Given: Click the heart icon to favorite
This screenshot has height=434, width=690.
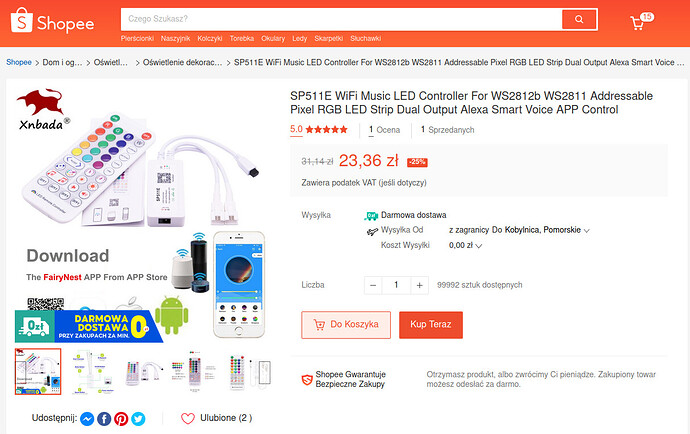Looking at the screenshot, I should click(x=188, y=419).
